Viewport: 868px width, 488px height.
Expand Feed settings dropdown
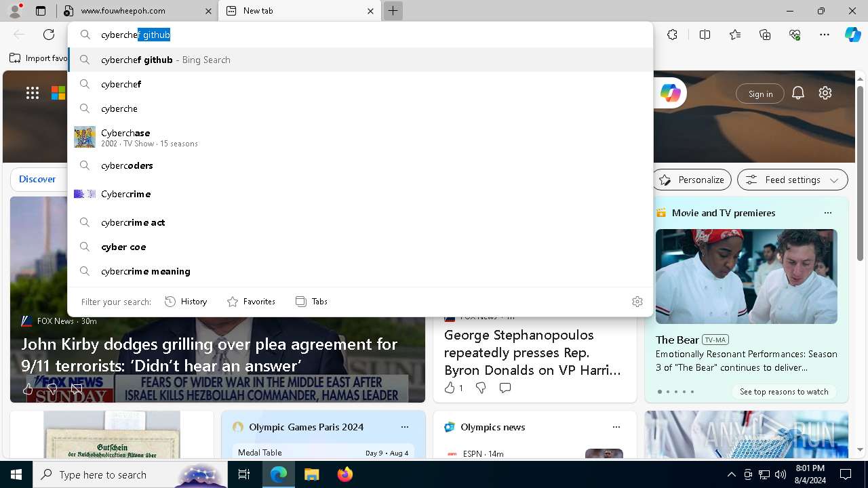click(x=792, y=180)
